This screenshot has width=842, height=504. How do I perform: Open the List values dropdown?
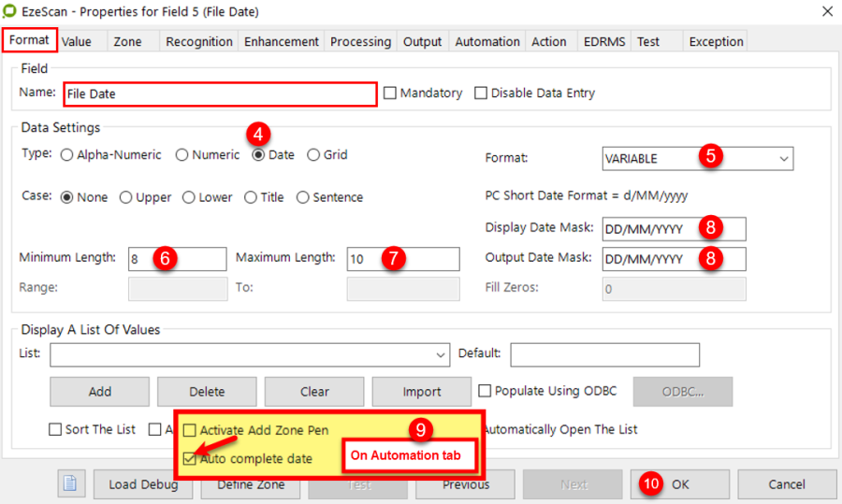pyautogui.click(x=441, y=355)
